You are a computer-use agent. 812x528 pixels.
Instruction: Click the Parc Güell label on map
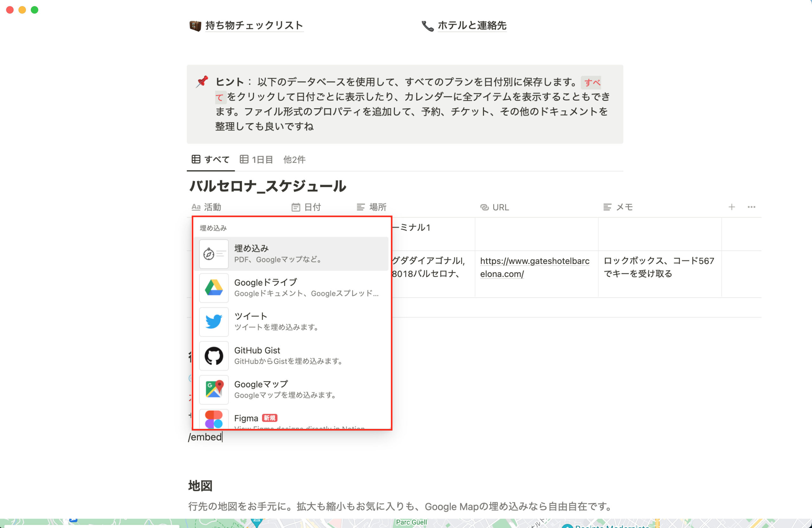[411, 522]
